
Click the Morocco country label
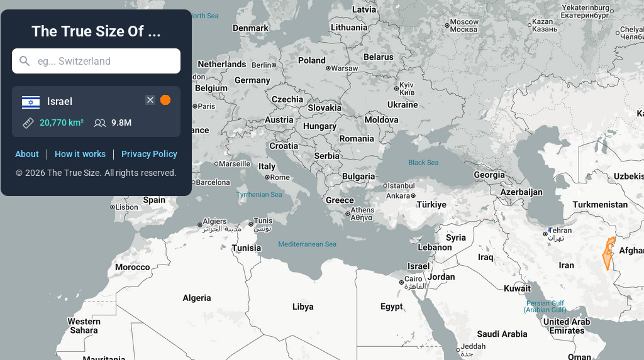132,267
